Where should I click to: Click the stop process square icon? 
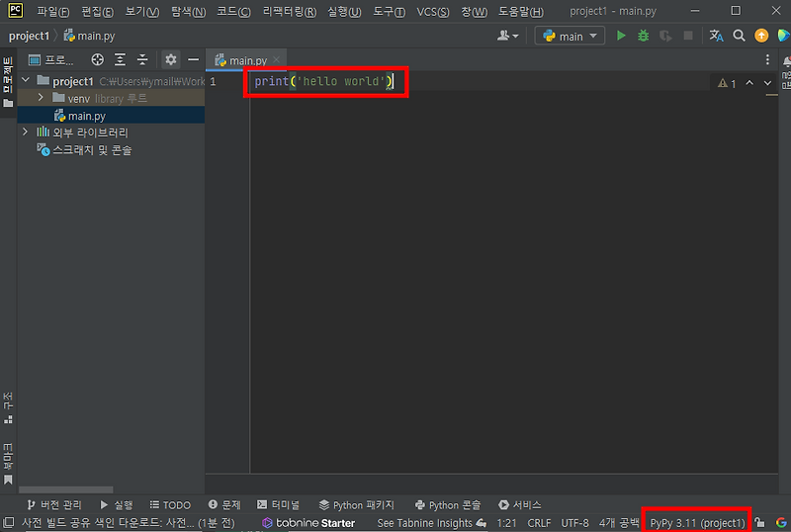pyautogui.click(x=688, y=36)
